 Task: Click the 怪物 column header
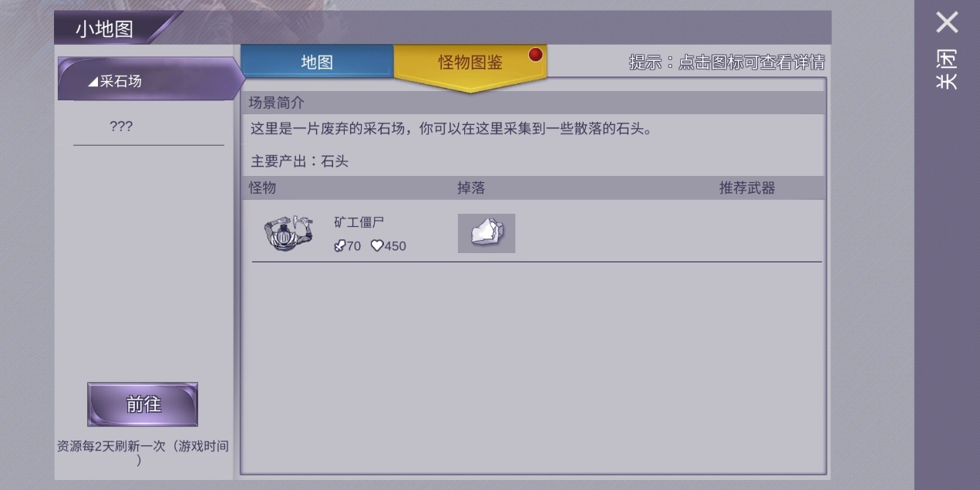click(x=262, y=188)
